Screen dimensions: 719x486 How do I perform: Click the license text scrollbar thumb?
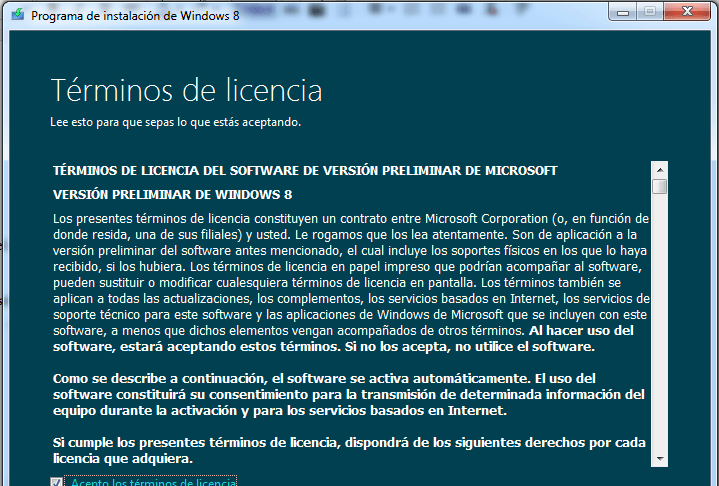[x=660, y=186]
